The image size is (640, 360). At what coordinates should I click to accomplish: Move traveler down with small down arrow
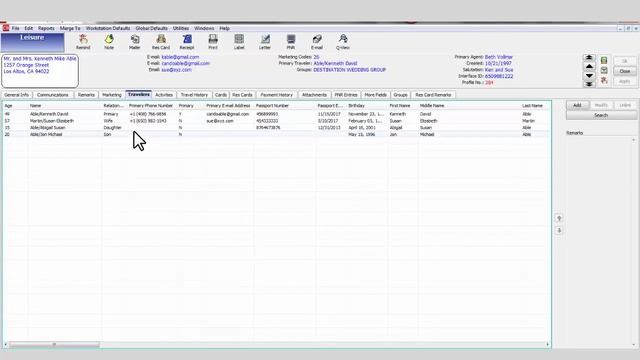(x=559, y=231)
